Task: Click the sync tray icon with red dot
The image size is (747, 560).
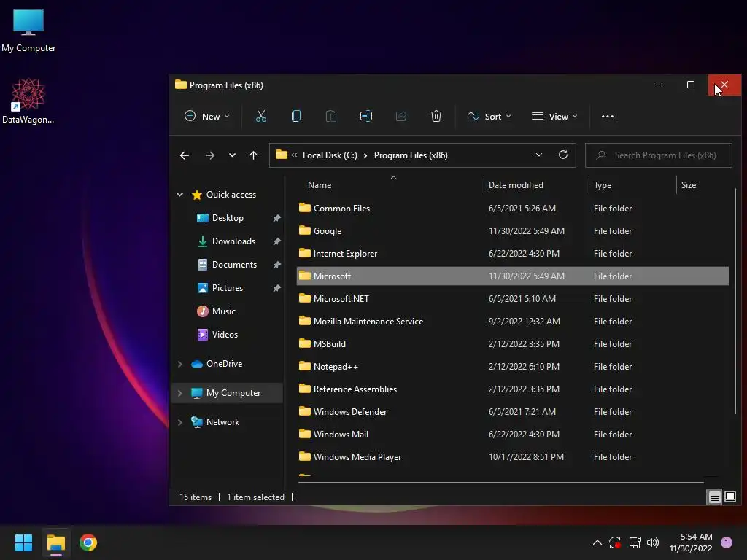Action: tap(615, 542)
